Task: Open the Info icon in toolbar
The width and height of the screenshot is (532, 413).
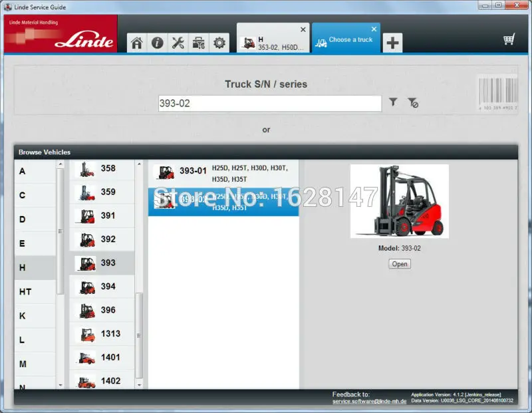Action: [157, 43]
